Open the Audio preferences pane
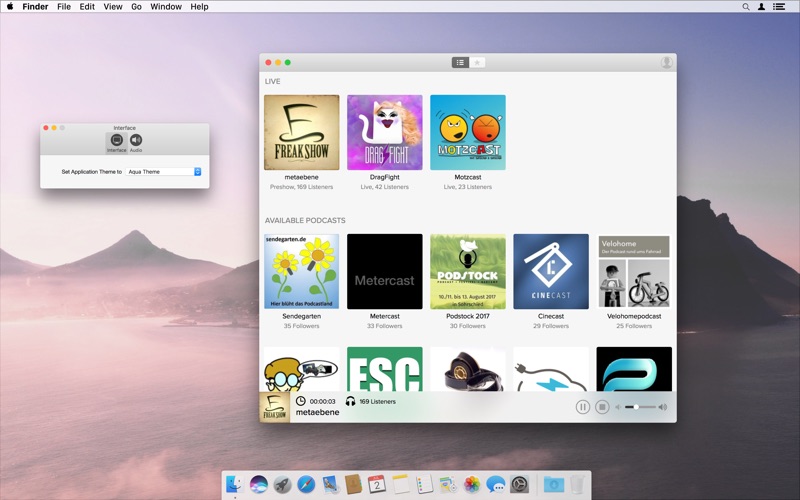This screenshot has width=800, height=500. 136,142
